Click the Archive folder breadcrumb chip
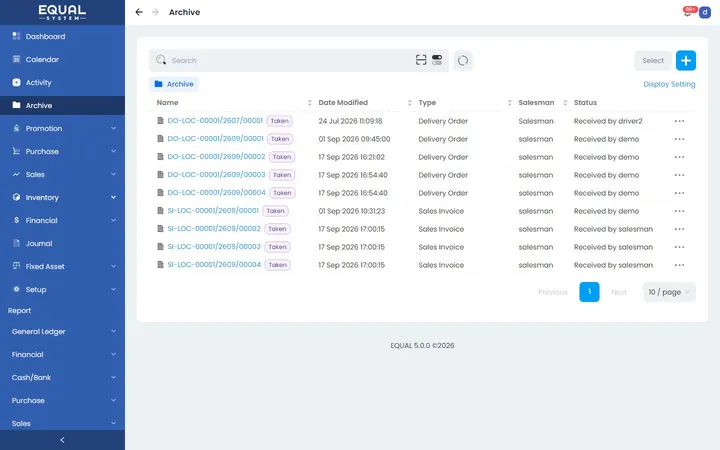This screenshot has height=450, width=720. click(174, 84)
